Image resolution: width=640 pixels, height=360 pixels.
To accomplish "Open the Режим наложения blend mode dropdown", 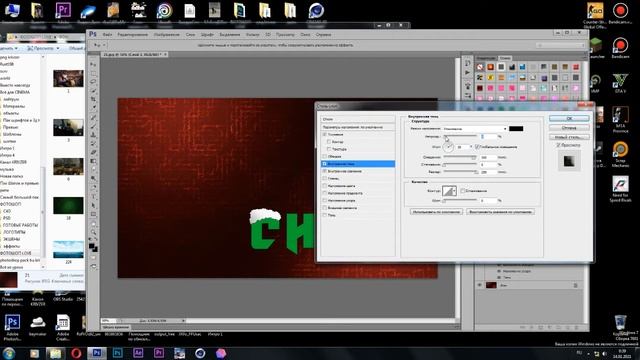I will coord(475,129).
